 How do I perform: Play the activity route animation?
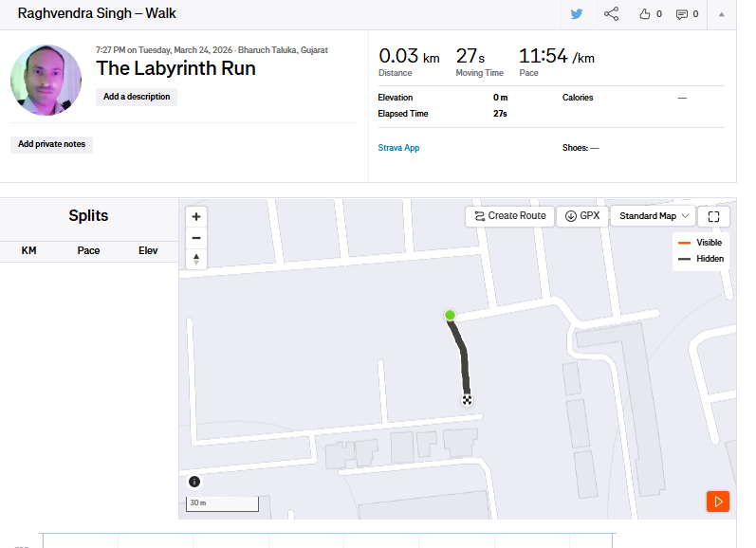tap(718, 501)
